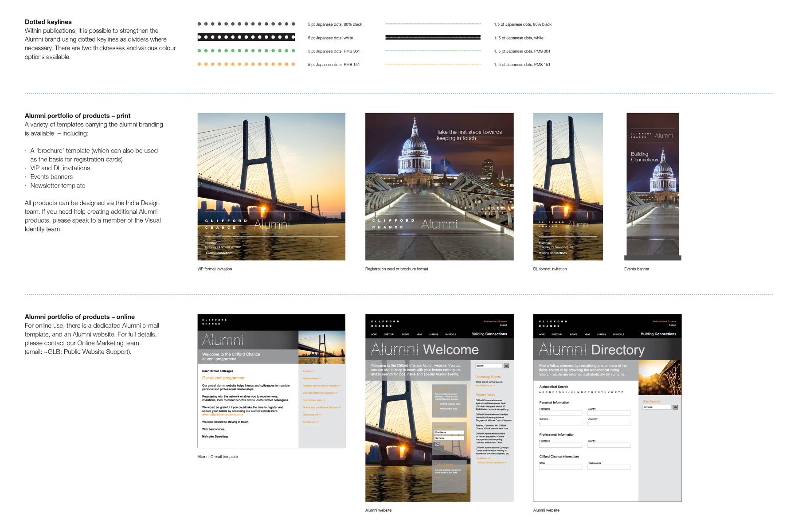Click the Go button beside the Keyword field
The width and height of the screenshot is (798, 532).
tap(675, 407)
